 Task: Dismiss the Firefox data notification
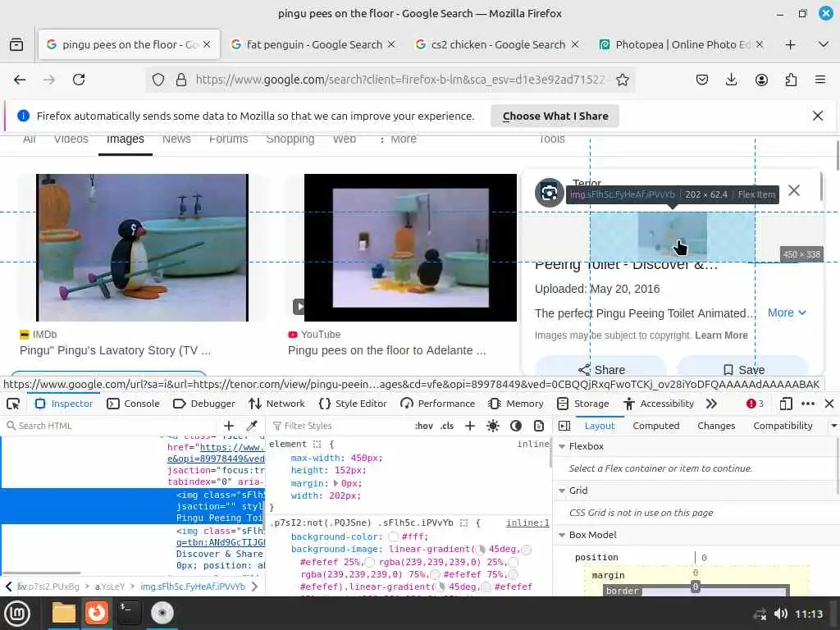pyautogui.click(x=818, y=116)
